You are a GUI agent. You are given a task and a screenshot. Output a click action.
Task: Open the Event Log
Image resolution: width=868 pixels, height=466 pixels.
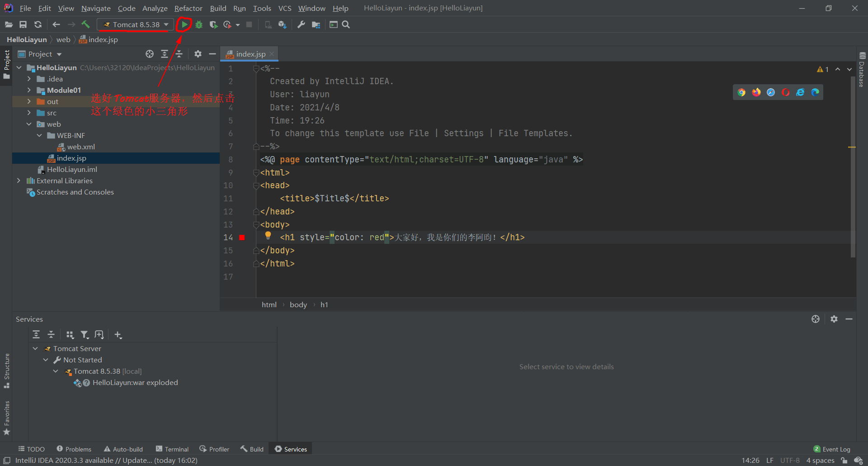pos(832,449)
